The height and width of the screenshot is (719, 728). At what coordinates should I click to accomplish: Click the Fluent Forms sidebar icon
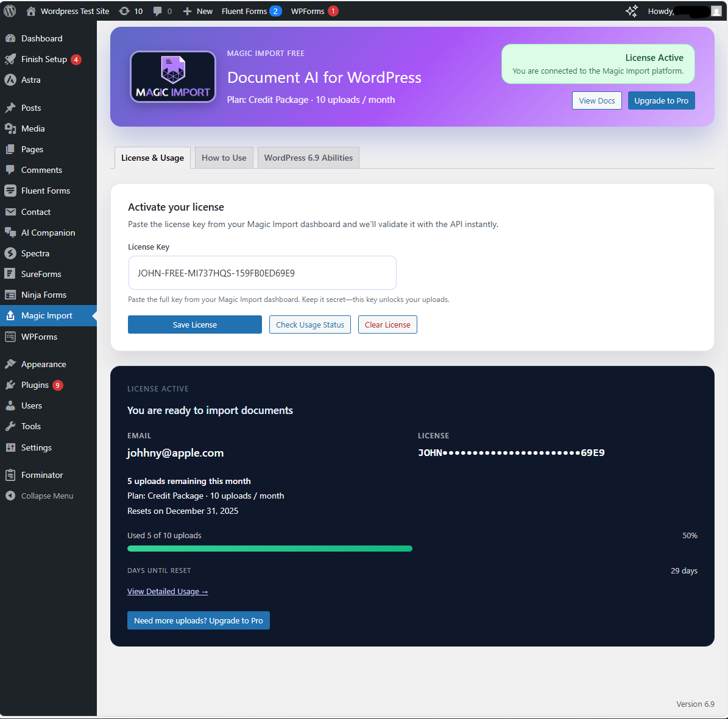pyautogui.click(x=10, y=191)
